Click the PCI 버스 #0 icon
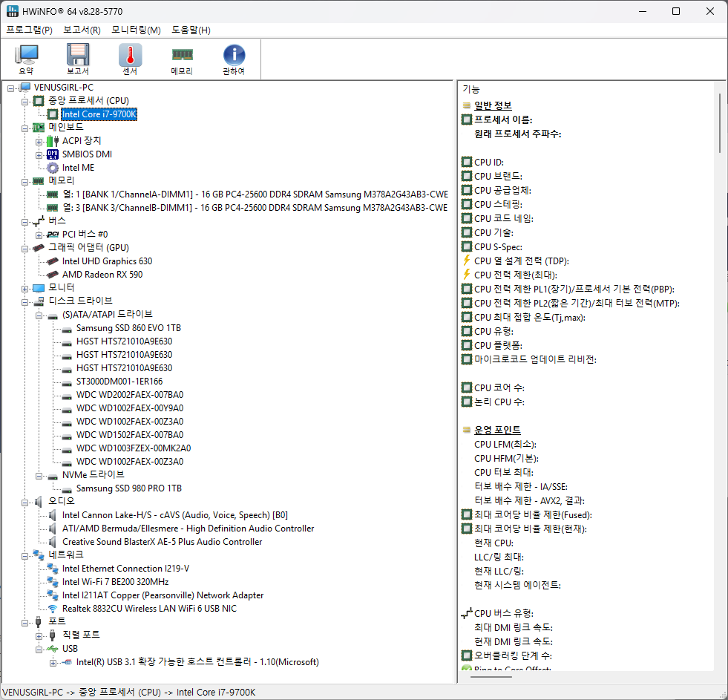 [53, 235]
